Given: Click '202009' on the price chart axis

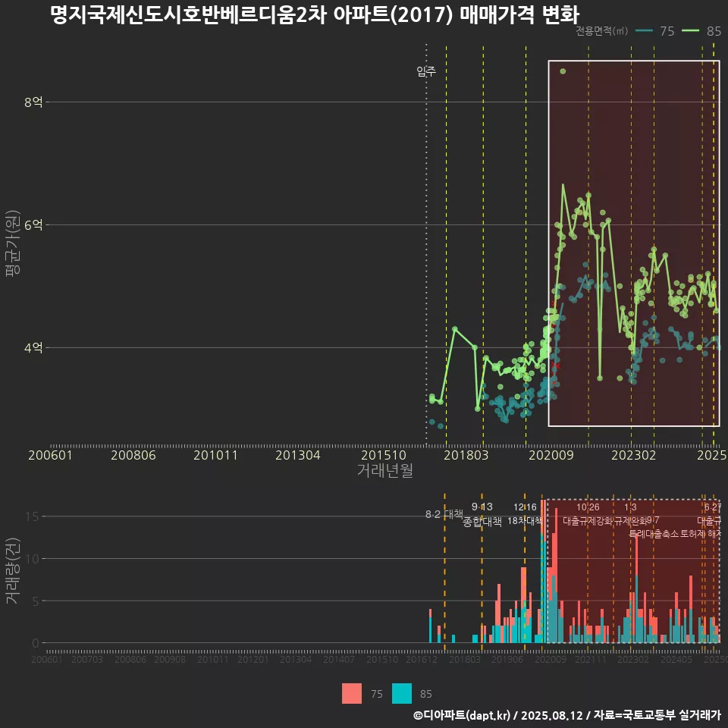Looking at the screenshot, I should click(551, 455).
